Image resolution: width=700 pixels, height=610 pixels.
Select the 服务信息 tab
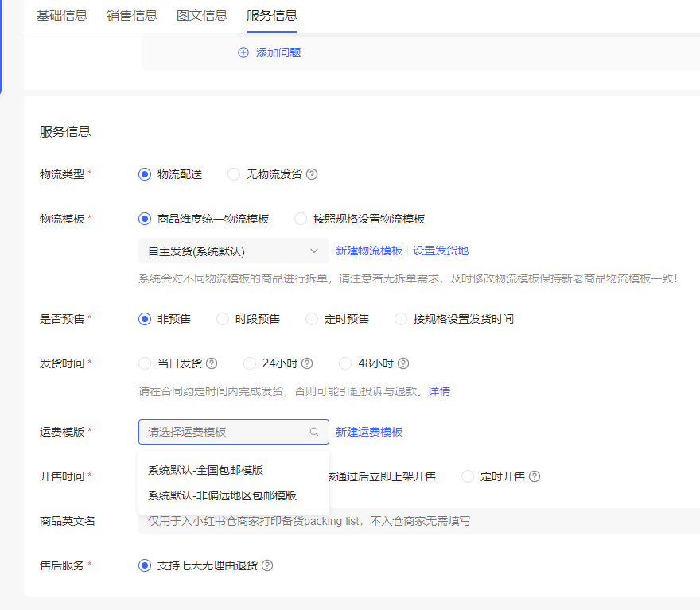tap(272, 16)
